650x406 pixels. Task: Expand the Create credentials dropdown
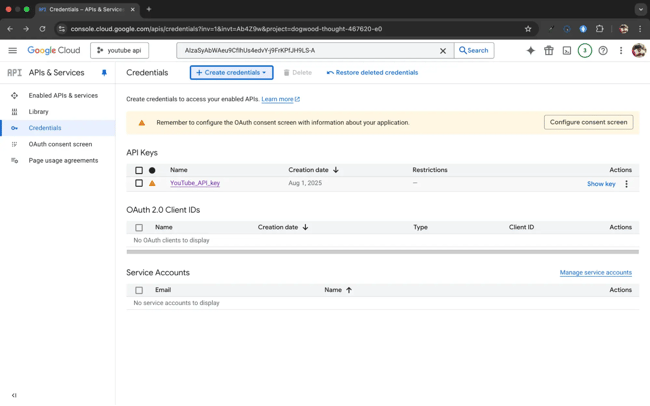click(x=231, y=73)
